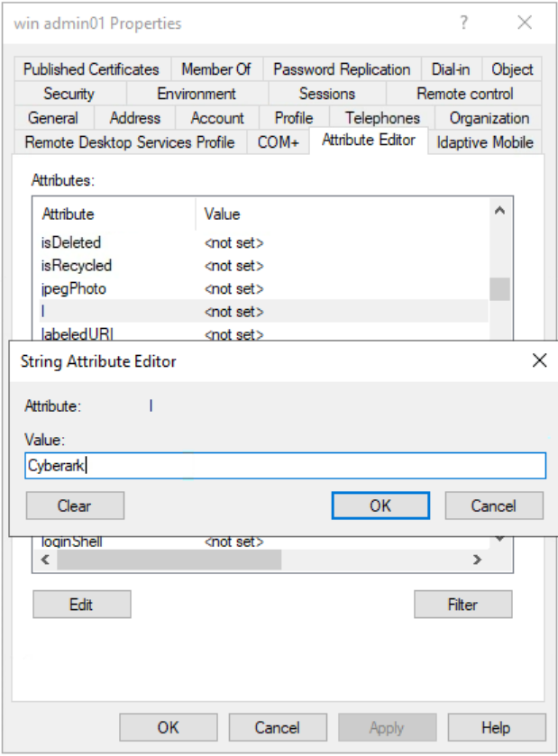
Task: Open the Attribute Editor tab
Action: (x=368, y=140)
